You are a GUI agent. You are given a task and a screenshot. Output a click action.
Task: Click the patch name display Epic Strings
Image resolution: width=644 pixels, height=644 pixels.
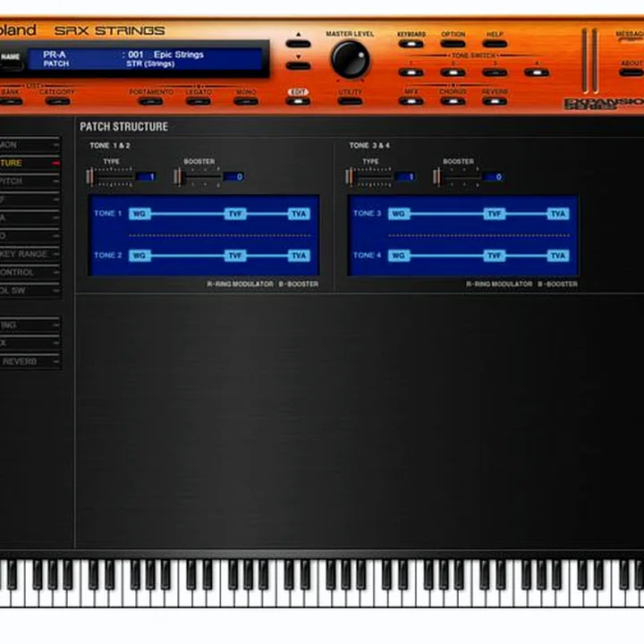(x=179, y=55)
